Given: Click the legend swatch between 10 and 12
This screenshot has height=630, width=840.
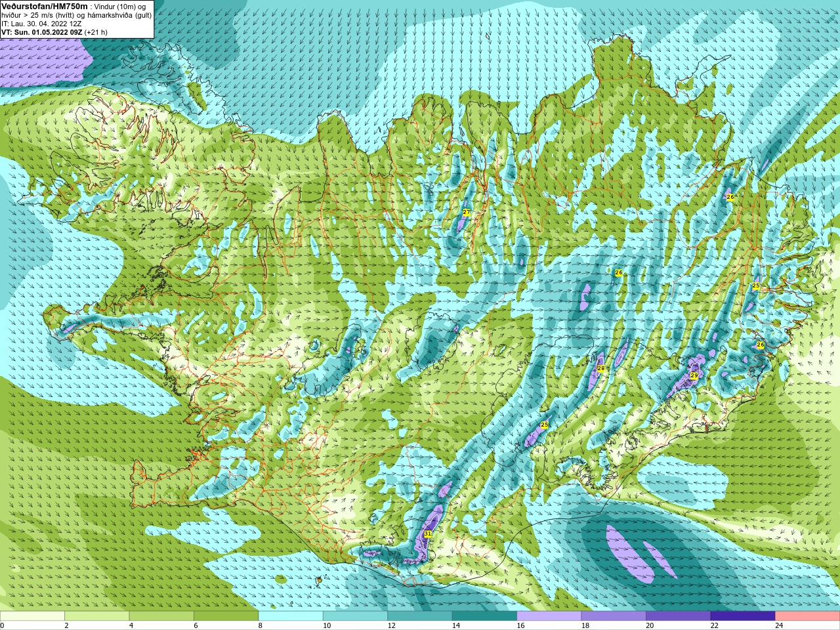Looking at the screenshot, I should point(356,616).
